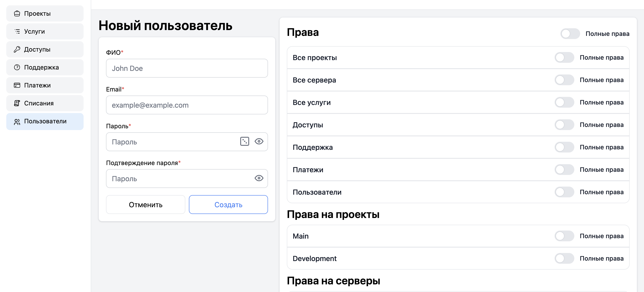Image resolution: width=644 pixels, height=292 pixels.
Task: Focus the ФИО input field
Action: (x=187, y=68)
